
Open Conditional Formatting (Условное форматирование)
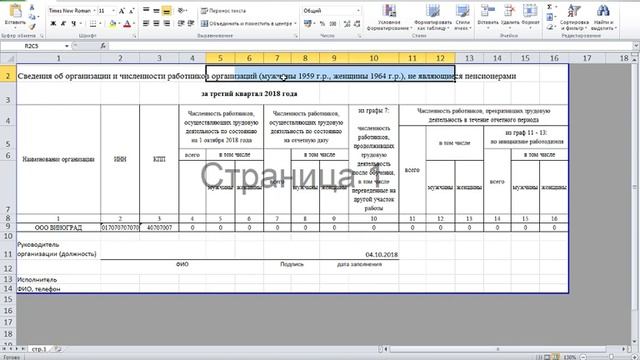click(x=389, y=17)
